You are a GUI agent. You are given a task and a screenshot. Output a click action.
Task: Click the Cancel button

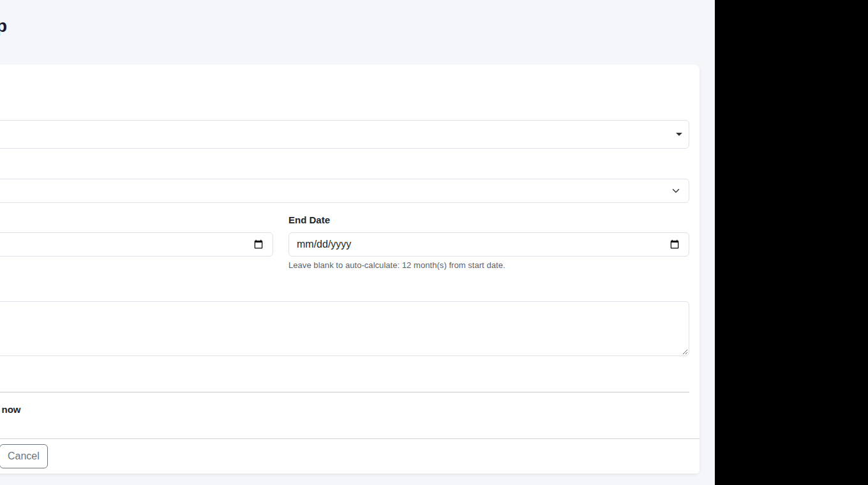tap(24, 456)
